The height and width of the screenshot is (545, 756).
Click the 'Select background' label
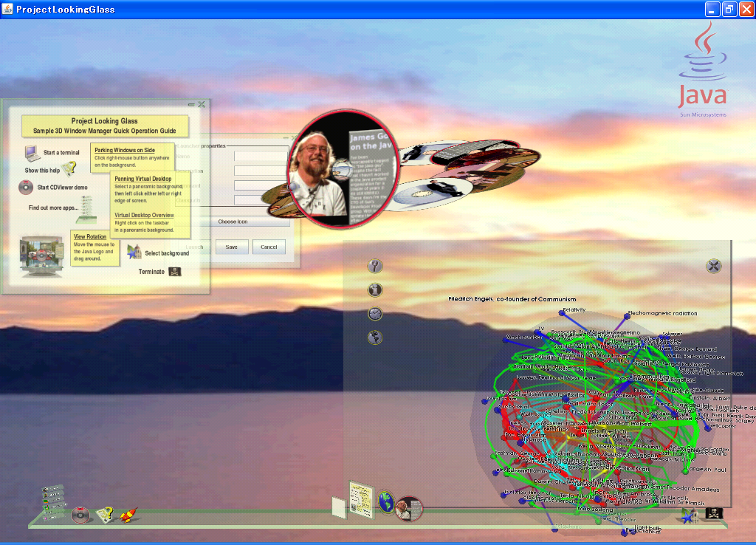tap(167, 253)
